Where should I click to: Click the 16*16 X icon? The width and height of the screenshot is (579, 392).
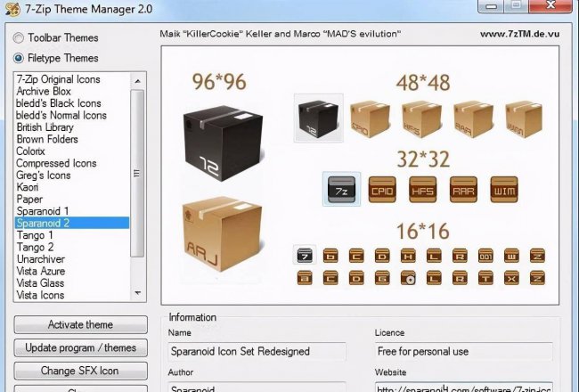[x=511, y=278]
